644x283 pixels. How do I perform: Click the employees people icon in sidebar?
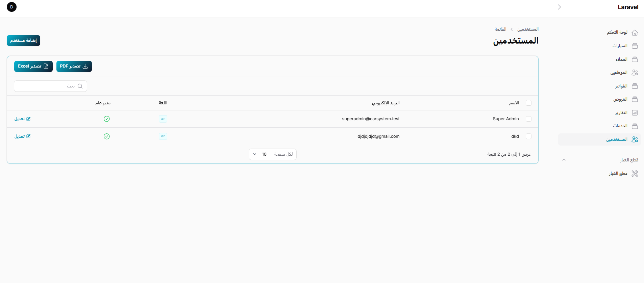click(x=635, y=73)
